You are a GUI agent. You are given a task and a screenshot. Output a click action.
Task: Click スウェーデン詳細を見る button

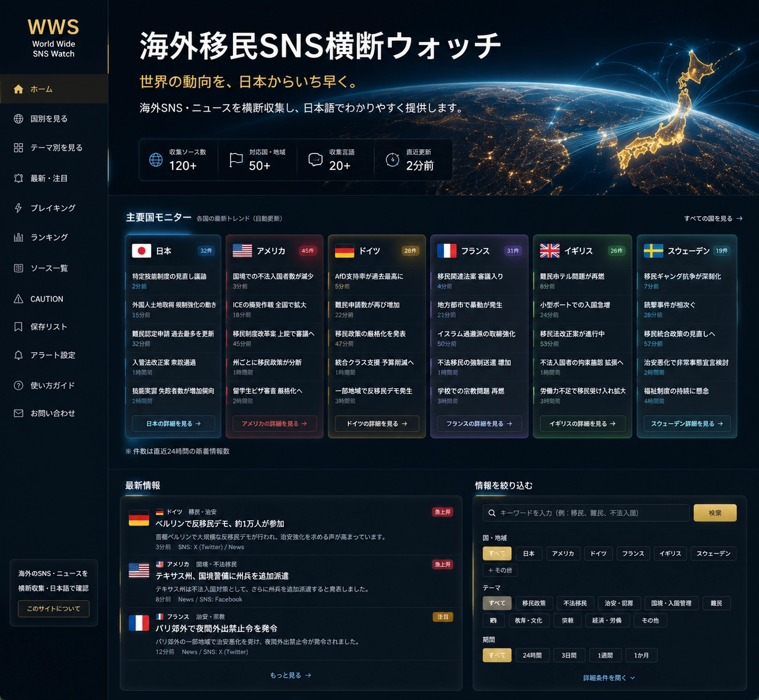pyautogui.click(x=687, y=424)
